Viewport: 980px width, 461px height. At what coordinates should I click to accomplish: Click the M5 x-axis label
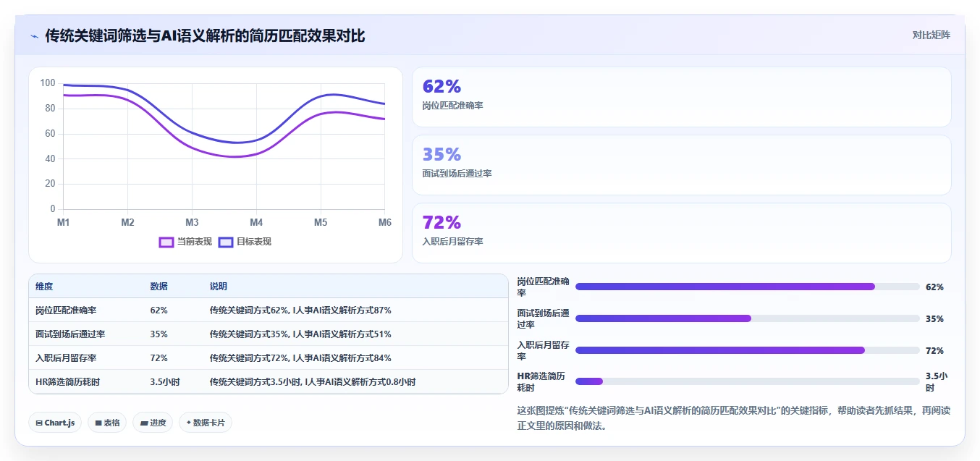pos(321,222)
